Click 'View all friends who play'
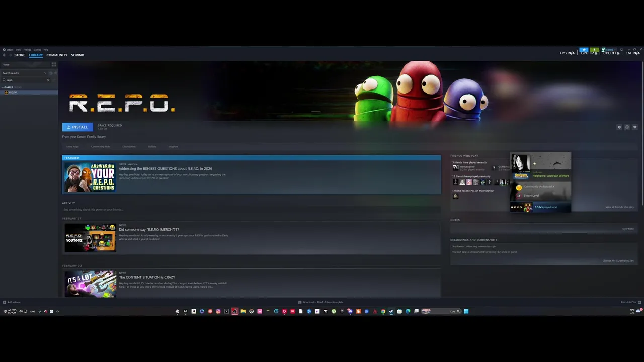This screenshot has height=362, width=644. tap(619, 207)
